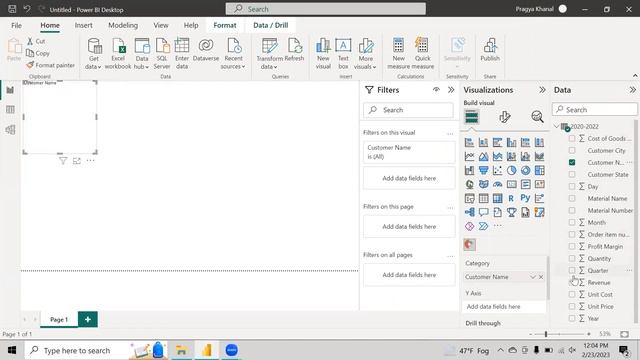Image resolution: width=640 pixels, height=360 pixels.
Task: Select the Donut chart visualization
Action: coord(525,170)
